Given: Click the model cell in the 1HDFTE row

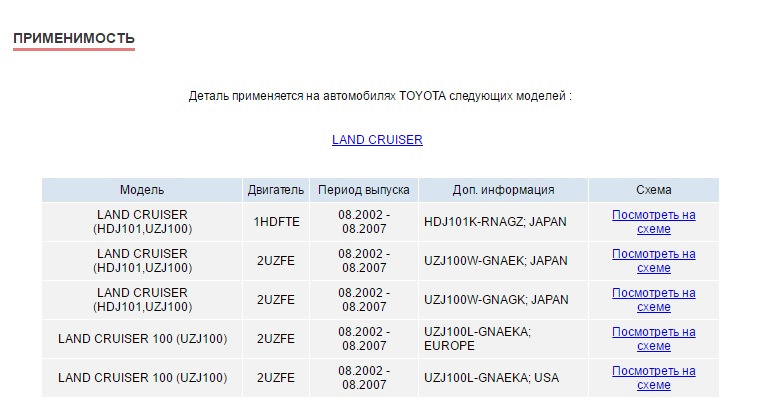Looking at the screenshot, I should (142, 222).
